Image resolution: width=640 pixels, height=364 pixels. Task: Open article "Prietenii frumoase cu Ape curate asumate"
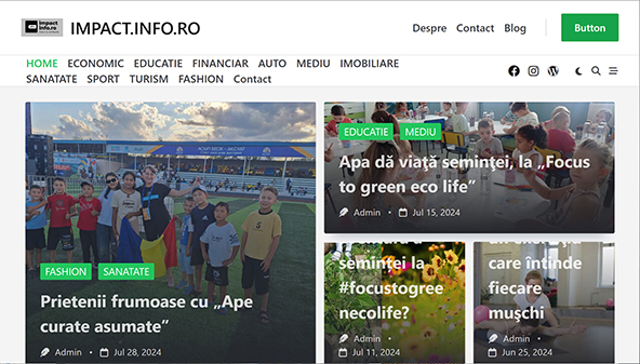click(x=147, y=314)
